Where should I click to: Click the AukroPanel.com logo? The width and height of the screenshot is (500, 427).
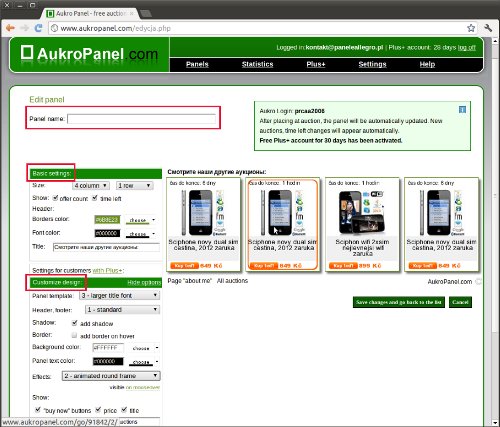click(89, 54)
